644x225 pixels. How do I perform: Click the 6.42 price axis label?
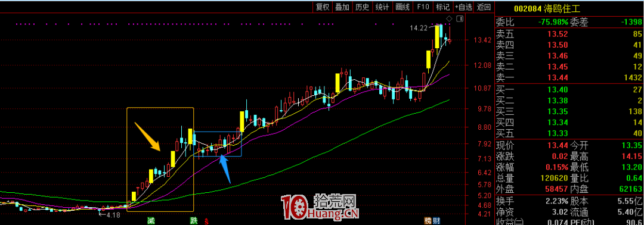(484, 173)
